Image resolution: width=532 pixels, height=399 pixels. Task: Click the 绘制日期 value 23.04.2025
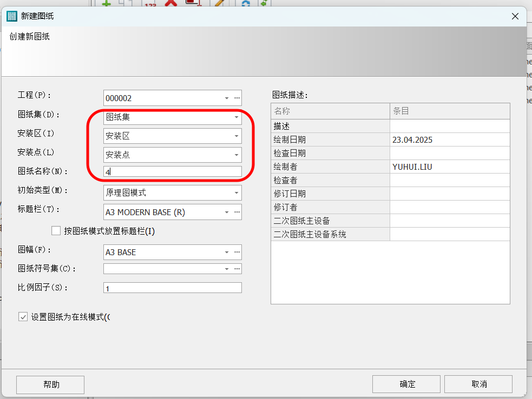tap(450, 139)
